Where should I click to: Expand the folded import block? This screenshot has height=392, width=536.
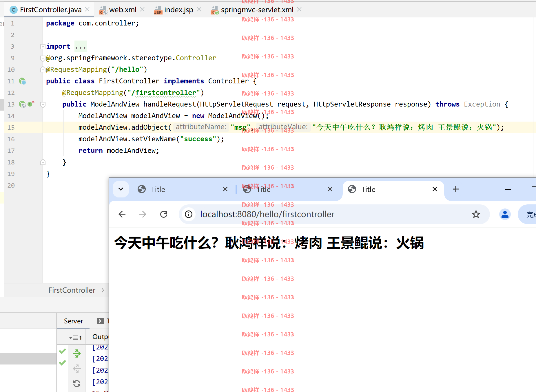43,46
